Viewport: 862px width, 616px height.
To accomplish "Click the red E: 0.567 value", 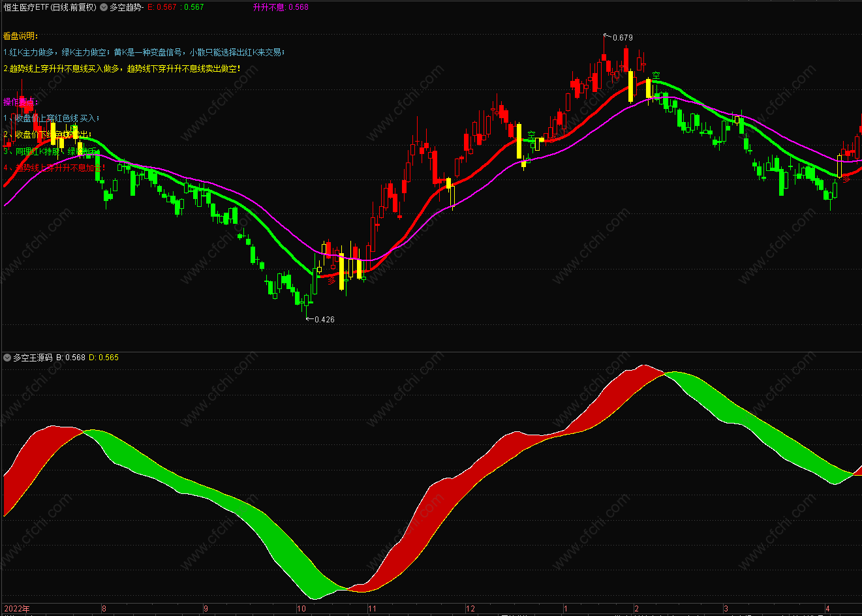I will coord(162,7).
